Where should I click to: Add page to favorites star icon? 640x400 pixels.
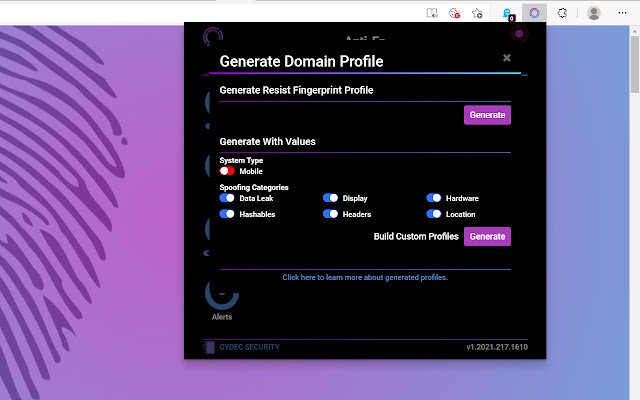point(478,13)
